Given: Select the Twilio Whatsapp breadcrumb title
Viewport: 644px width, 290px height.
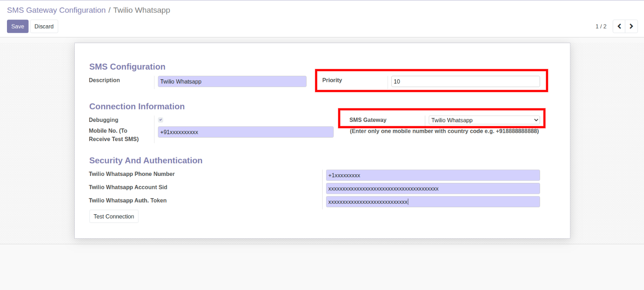Looking at the screenshot, I should point(142,10).
